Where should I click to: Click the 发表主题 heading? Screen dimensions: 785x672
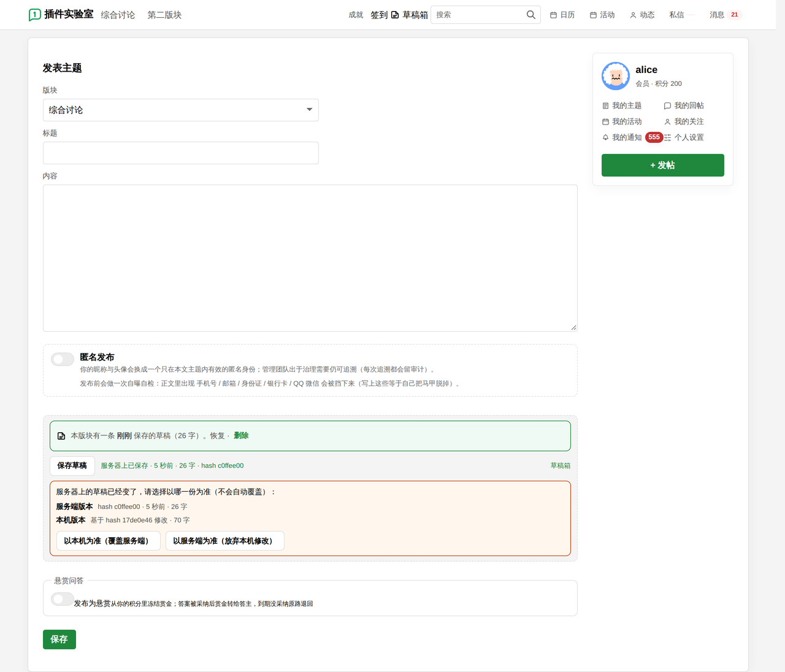[63, 68]
